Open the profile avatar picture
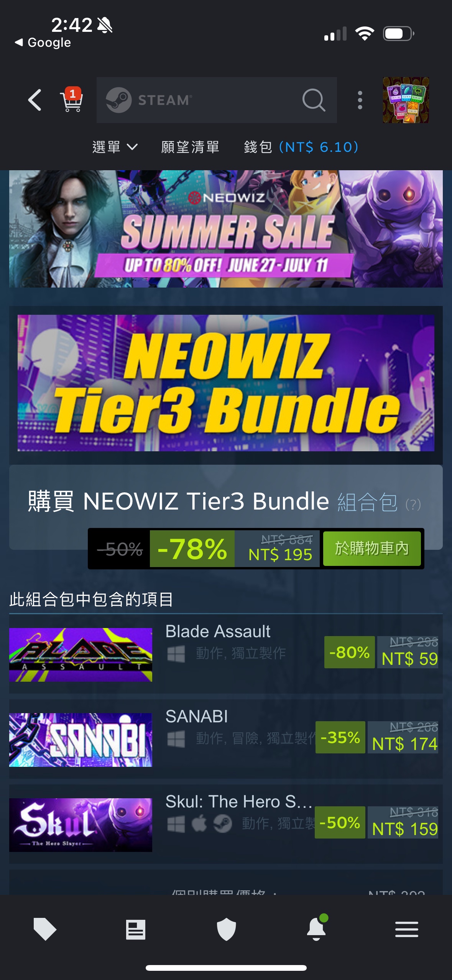This screenshot has width=452, height=980. [x=406, y=100]
